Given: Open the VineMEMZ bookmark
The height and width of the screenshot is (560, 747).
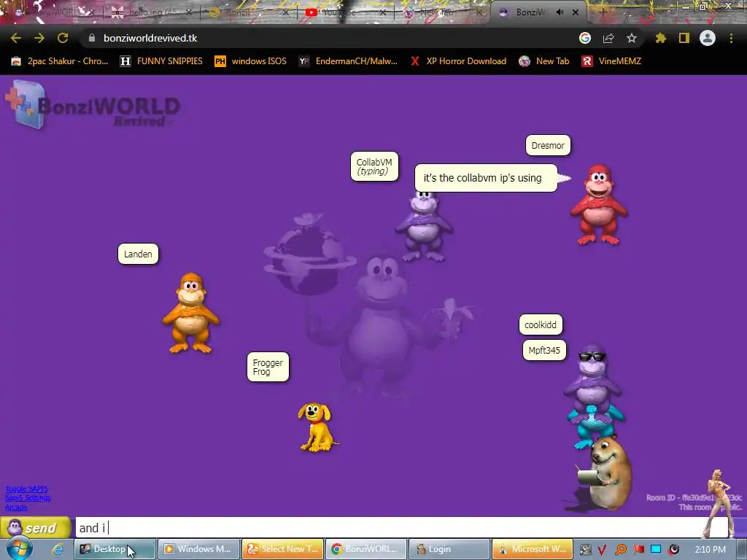Looking at the screenshot, I should 612,61.
